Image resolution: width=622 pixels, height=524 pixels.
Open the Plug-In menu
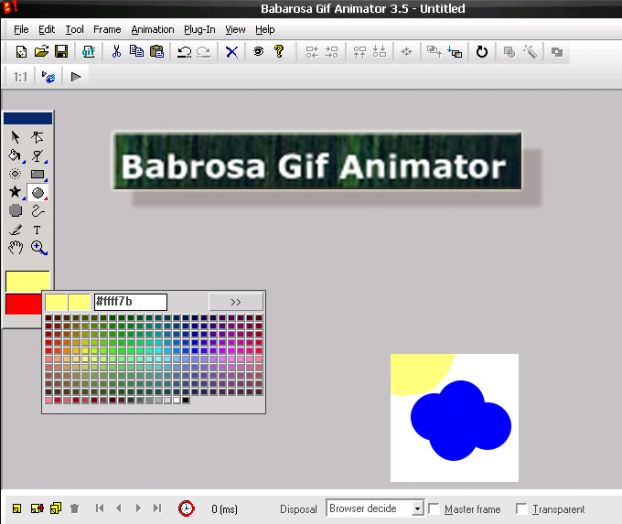200,30
